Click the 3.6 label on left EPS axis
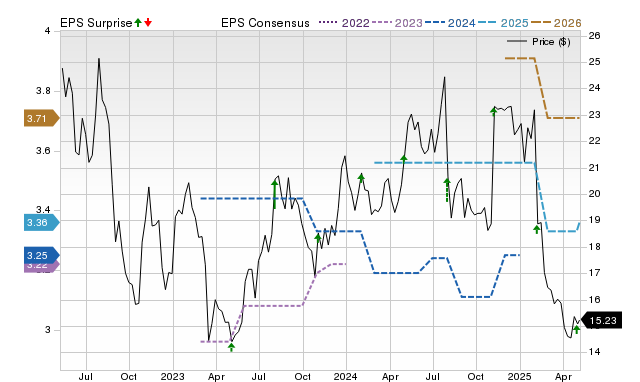Screen dimensions: 640x382 pos(44,151)
